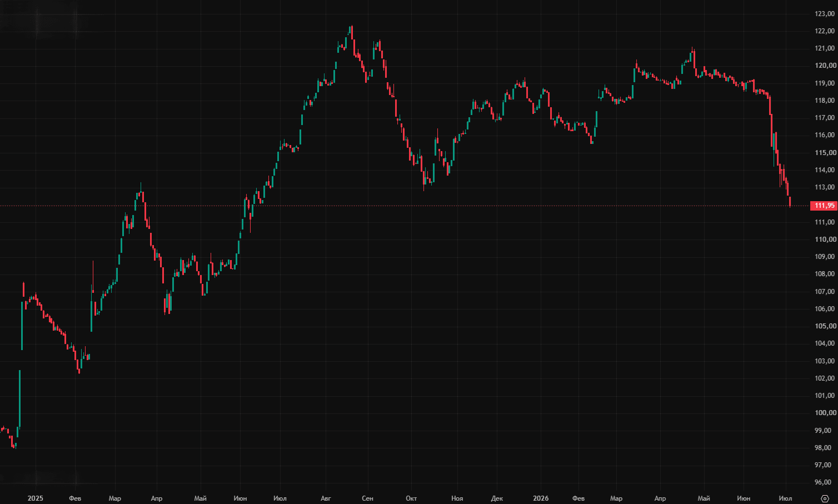Click the Сен month label on time axis

(367, 498)
